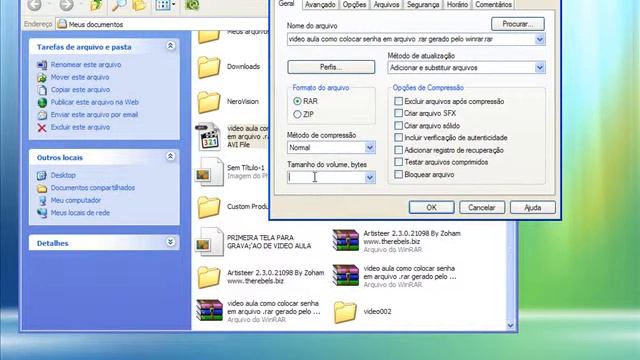Select the Artisteer folder icon
The height and width of the screenshot is (360, 640).
pos(209,277)
